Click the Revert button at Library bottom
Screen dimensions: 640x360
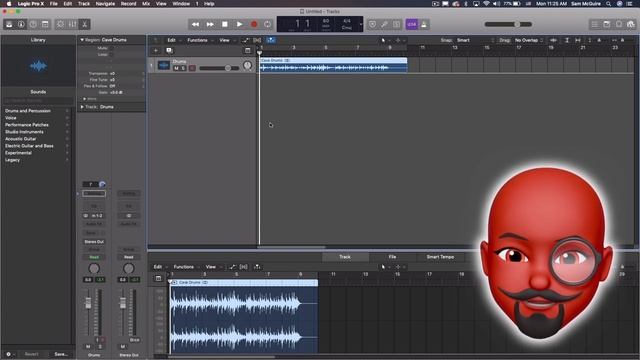(31, 354)
